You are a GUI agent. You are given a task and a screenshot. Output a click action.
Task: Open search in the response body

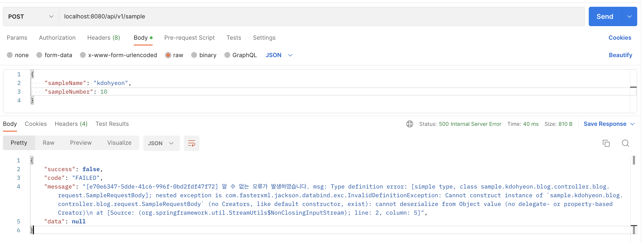(625, 143)
